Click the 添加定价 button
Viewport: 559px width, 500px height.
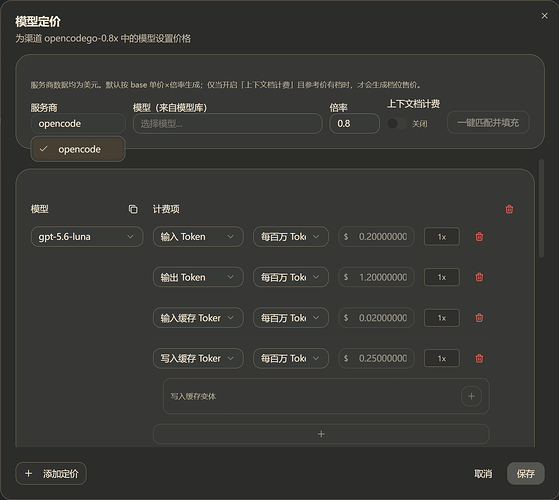click(x=51, y=473)
